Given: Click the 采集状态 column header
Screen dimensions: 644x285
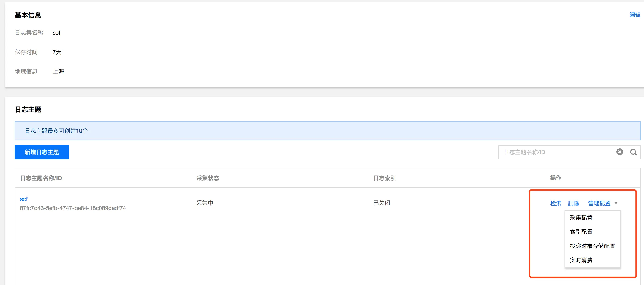Looking at the screenshot, I should 207,178.
